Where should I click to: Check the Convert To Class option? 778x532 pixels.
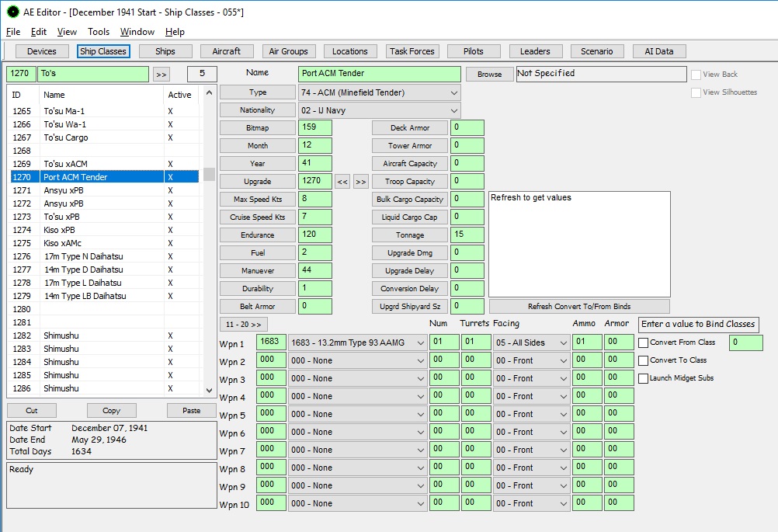[x=644, y=360]
